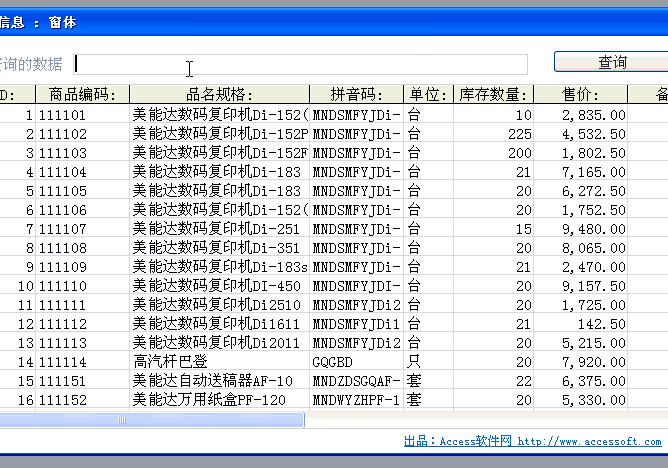Select the 品名规格 column header
Screen dimensions: 668x468
click(x=219, y=94)
